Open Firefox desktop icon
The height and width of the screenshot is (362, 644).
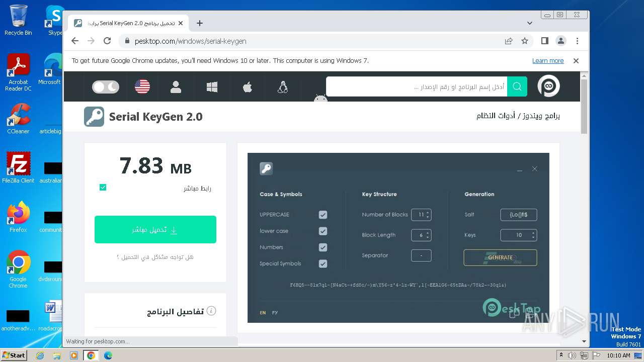[x=18, y=217]
